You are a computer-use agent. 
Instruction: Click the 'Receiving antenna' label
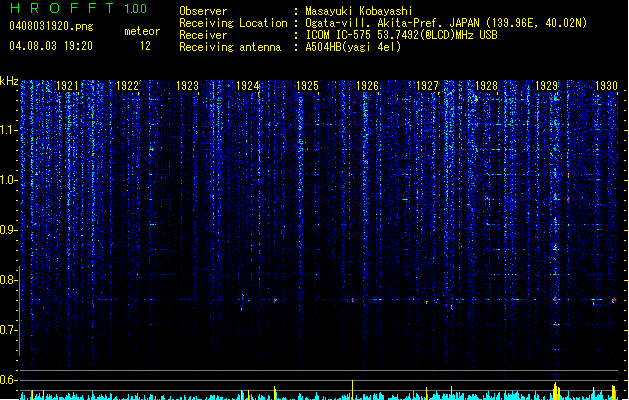tap(230, 47)
